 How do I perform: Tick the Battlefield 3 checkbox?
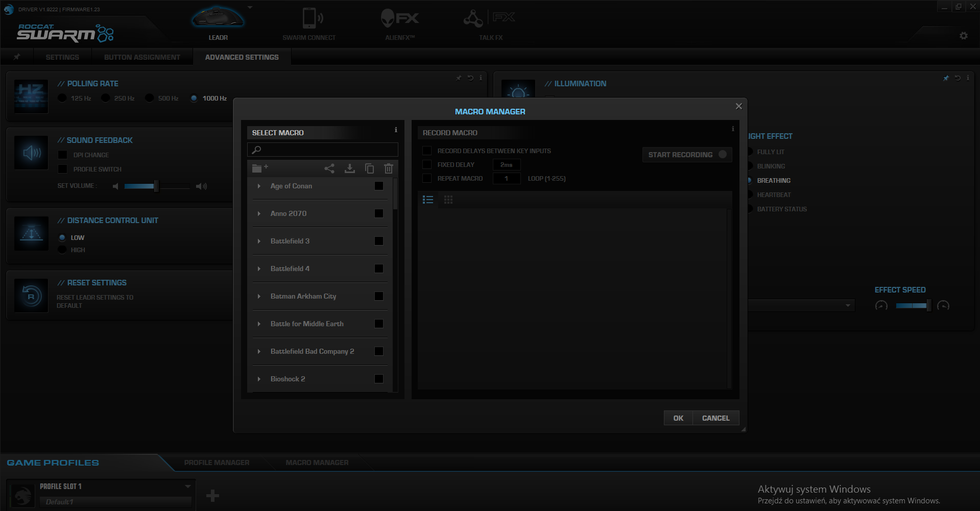click(379, 241)
